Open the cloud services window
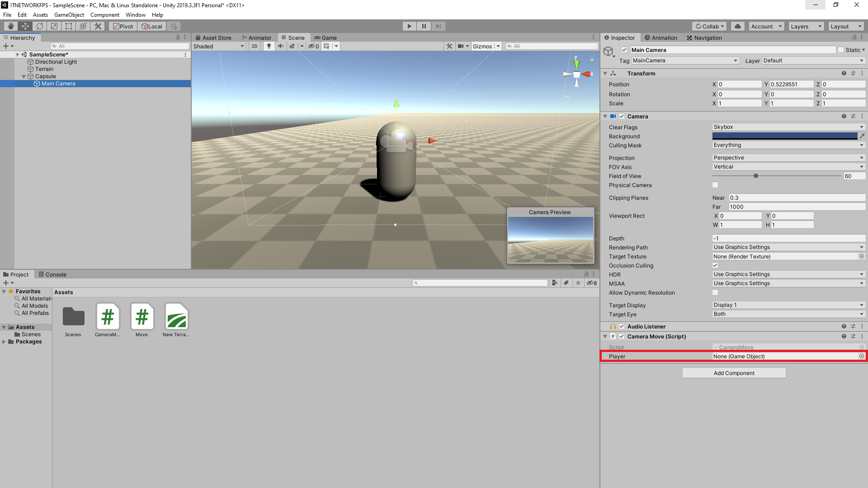 [737, 26]
